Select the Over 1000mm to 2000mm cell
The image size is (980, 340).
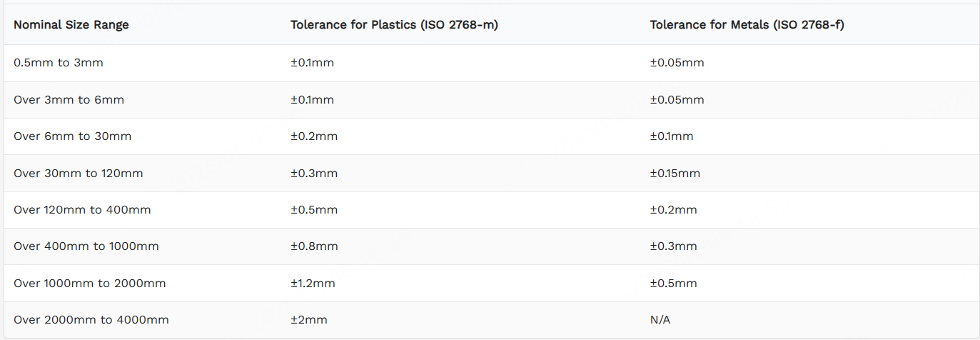coord(90,284)
